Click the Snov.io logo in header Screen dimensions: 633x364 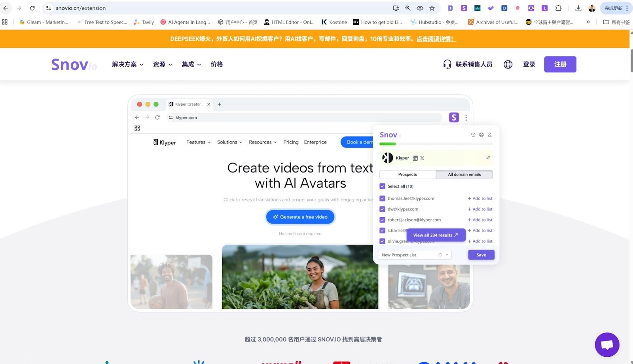74,64
